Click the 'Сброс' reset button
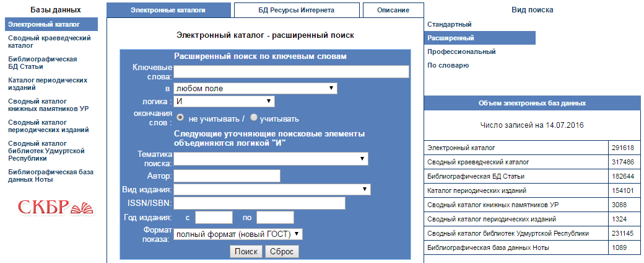Screen dimensions: 644x263 282,251
